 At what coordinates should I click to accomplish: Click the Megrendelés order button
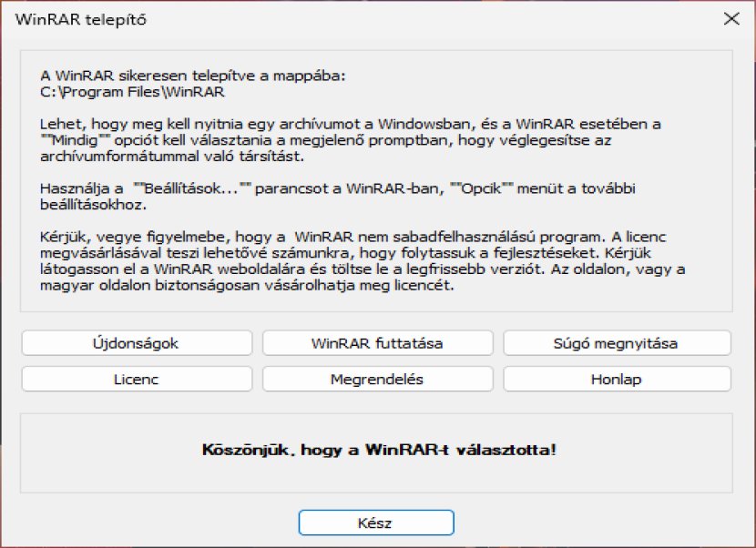(x=377, y=379)
